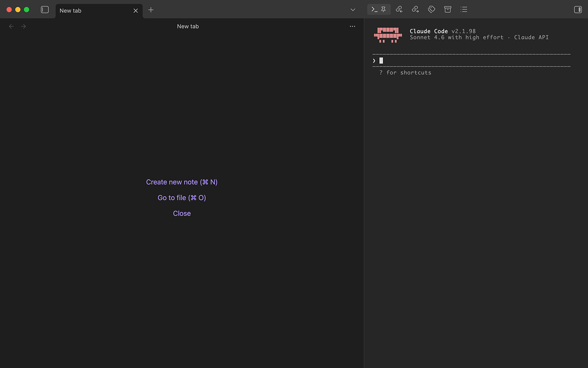This screenshot has height=368, width=588.
Task: Click the New tab title in header
Action: click(x=188, y=26)
